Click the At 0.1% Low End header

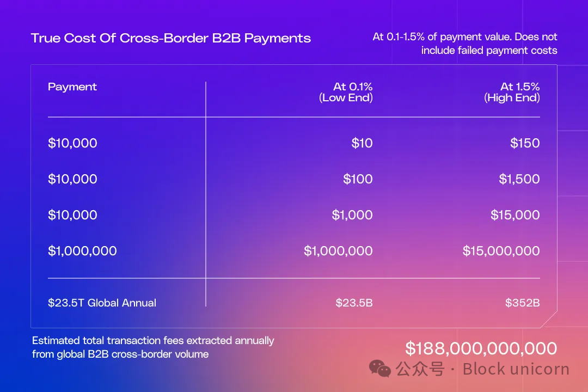point(346,92)
